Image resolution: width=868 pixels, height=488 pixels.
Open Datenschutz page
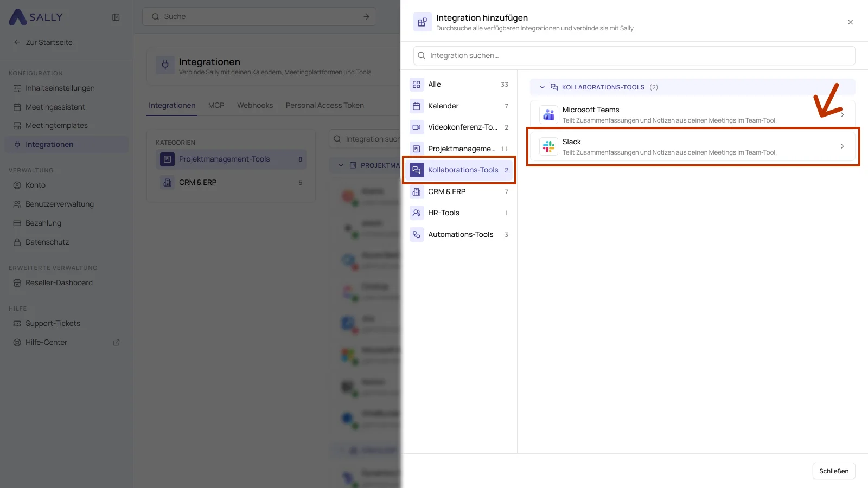click(66, 242)
